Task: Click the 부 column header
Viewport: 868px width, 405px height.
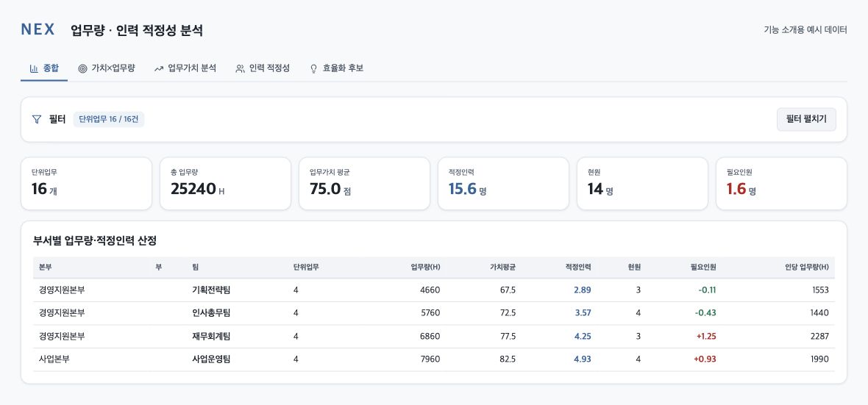Action: click(x=158, y=267)
